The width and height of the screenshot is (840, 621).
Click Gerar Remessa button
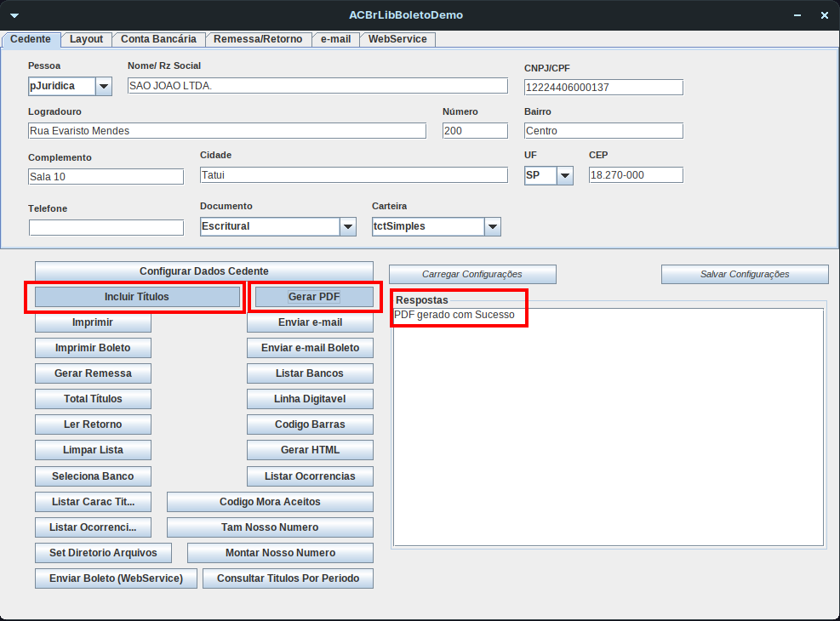94,373
